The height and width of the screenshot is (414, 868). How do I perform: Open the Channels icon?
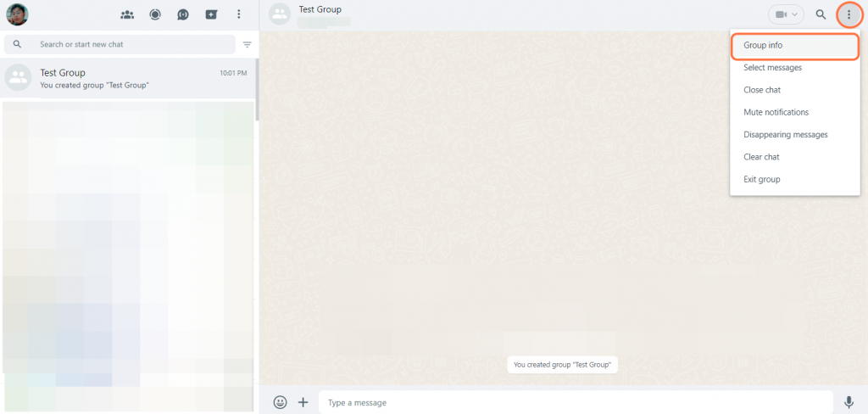pos(183,14)
